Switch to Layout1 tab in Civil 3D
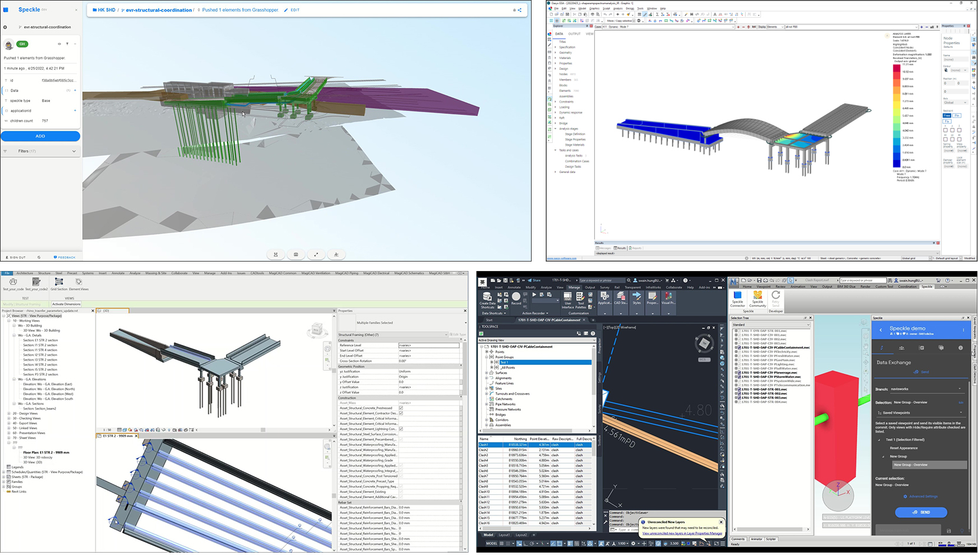The width and height of the screenshot is (980, 555). click(x=504, y=536)
